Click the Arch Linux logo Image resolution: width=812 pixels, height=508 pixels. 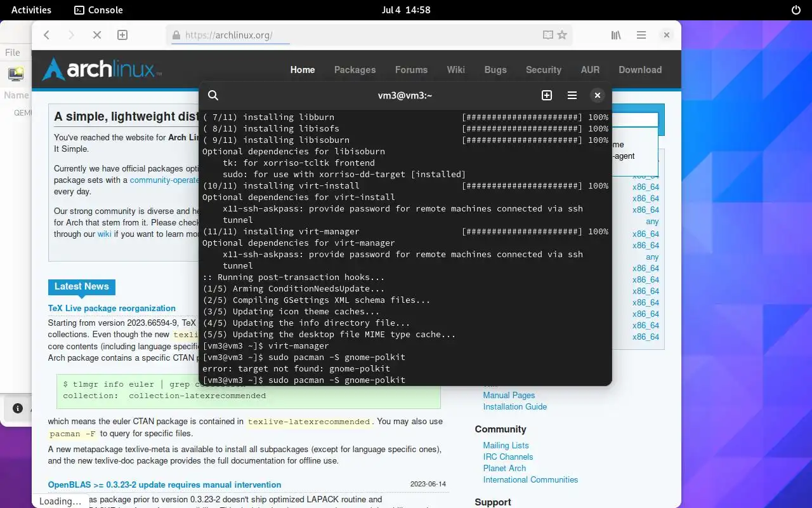click(x=101, y=69)
